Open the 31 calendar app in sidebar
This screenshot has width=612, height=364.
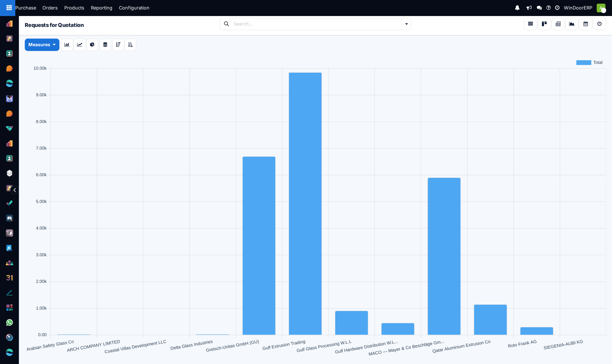tap(9, 278)
